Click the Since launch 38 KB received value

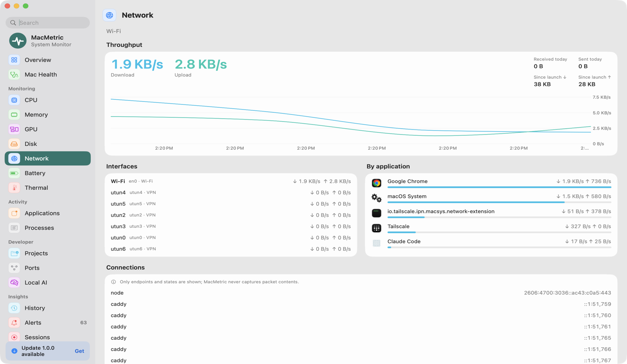542,84
